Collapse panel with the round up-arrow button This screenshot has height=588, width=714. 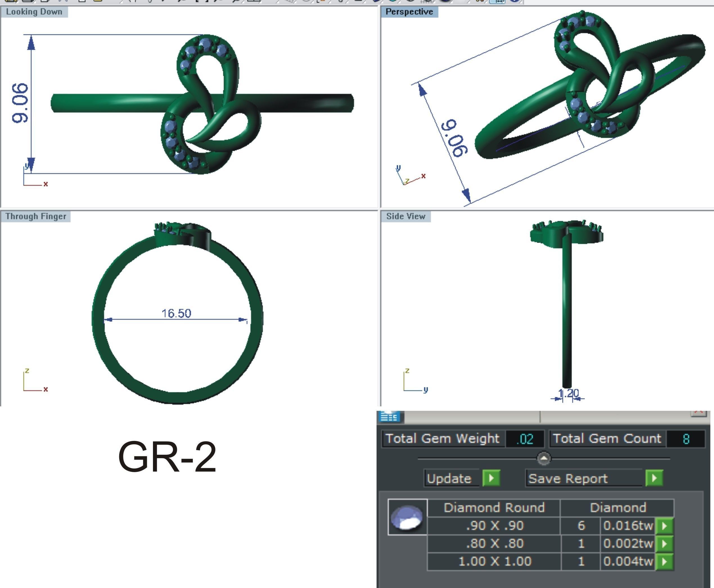point(544,458)
